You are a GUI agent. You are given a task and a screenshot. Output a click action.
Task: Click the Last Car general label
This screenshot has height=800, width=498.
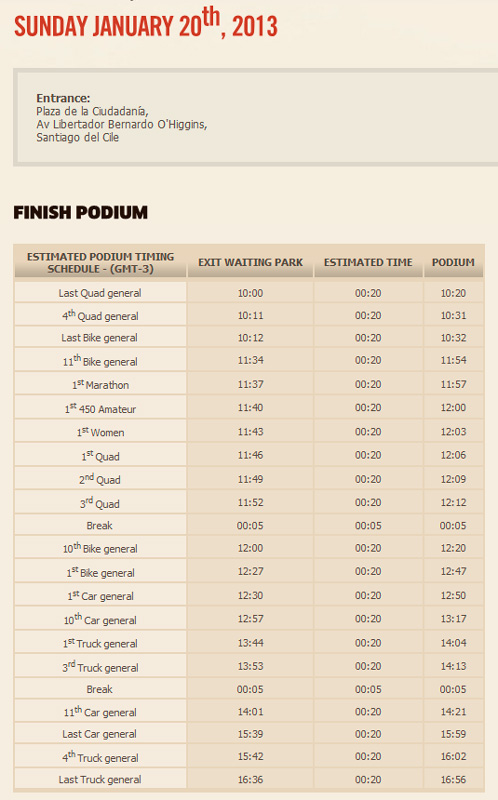[101, 734]
